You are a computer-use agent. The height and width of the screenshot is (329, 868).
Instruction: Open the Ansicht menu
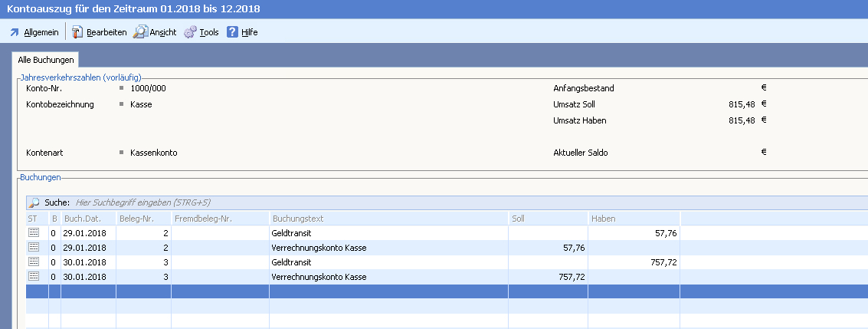coord(163,32)
